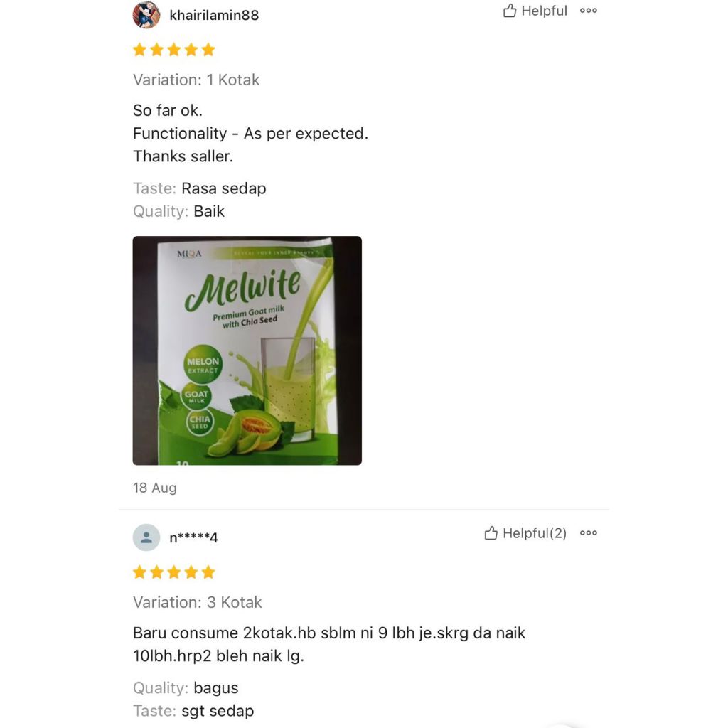Click Helpful(2) on n*****4's review
Viewport: 728px width, 728px height.
point(525,533)
